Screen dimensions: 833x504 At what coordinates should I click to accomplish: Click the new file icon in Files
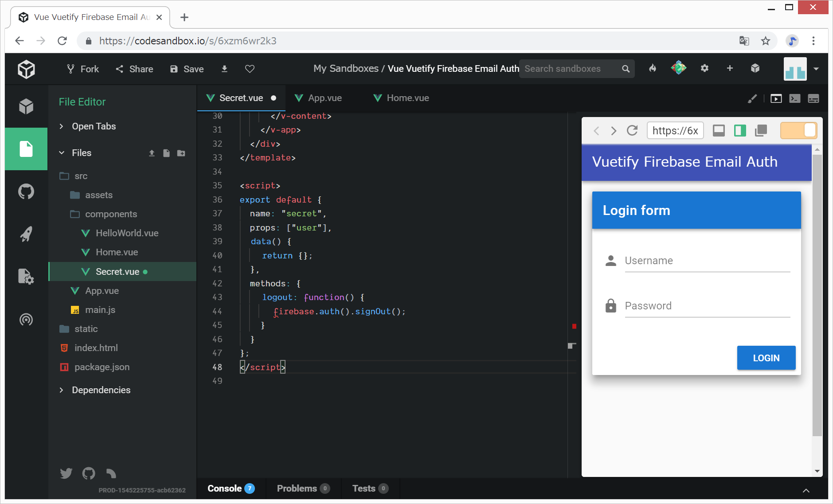(166, 153)
